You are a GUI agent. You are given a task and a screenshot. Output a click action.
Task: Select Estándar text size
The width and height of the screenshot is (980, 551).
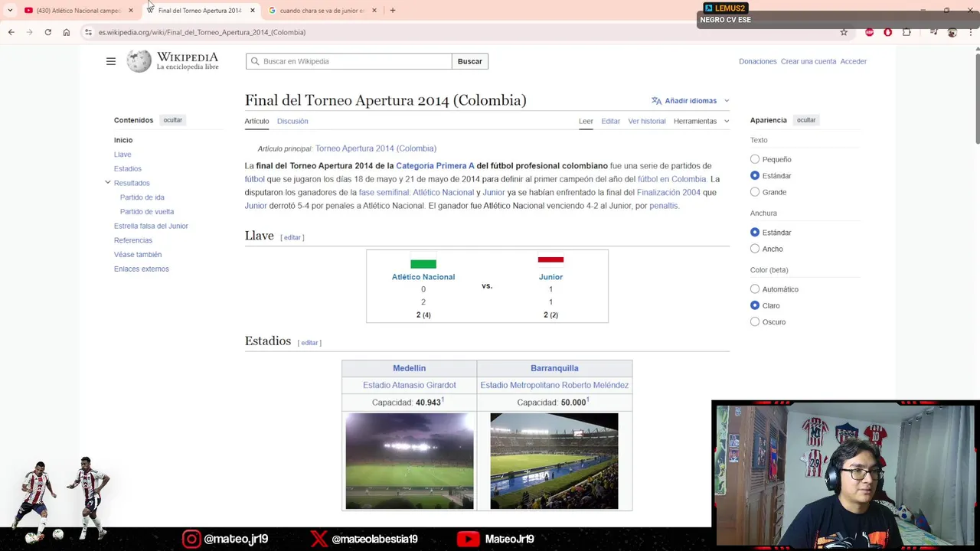tap(755, 175)
